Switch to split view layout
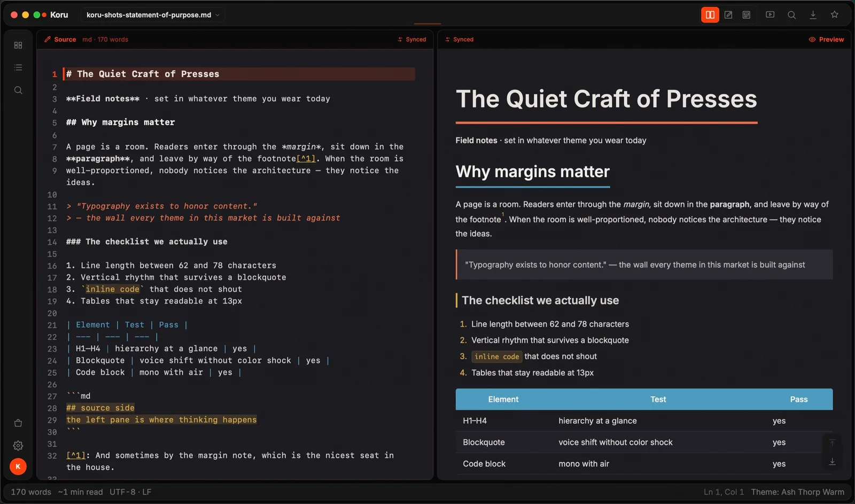Screen dimensions: 855x504 (710, 15)
